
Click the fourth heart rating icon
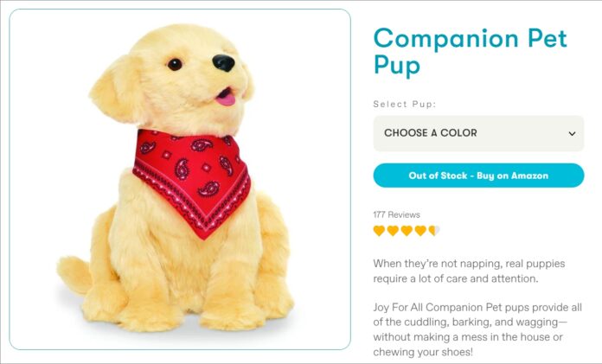click(420, 231)
